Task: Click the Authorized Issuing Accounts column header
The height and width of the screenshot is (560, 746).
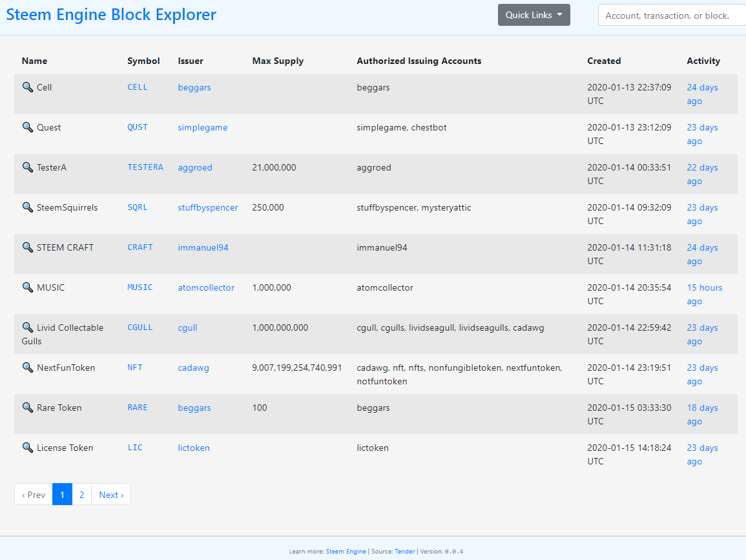Action: click(419, 61)
